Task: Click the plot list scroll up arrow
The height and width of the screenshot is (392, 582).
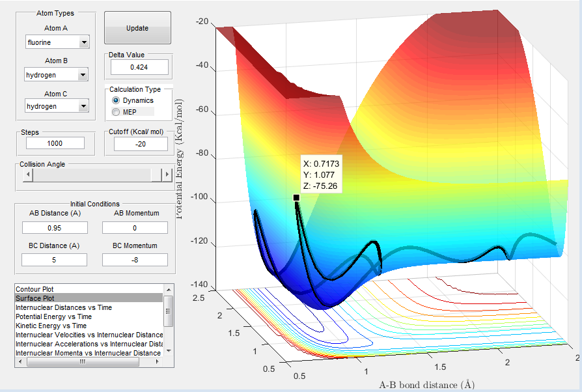Action: 169,289
